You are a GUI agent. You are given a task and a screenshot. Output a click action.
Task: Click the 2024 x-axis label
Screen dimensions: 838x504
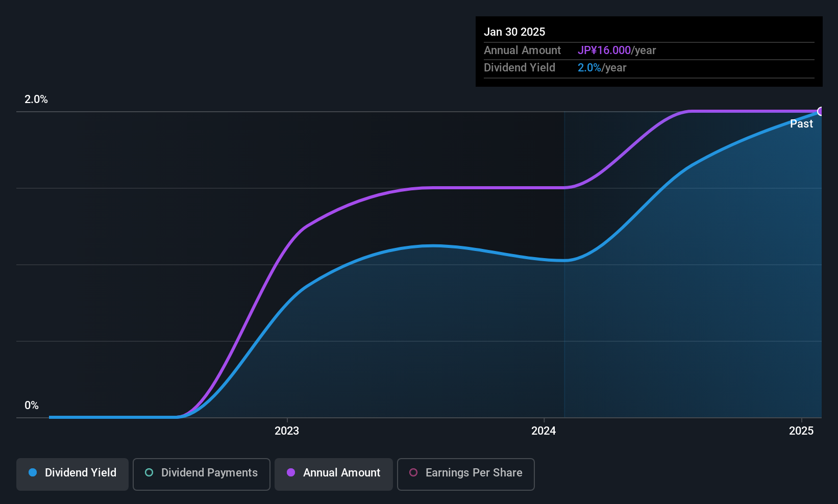pyautogui.click(x=544, y=431)
